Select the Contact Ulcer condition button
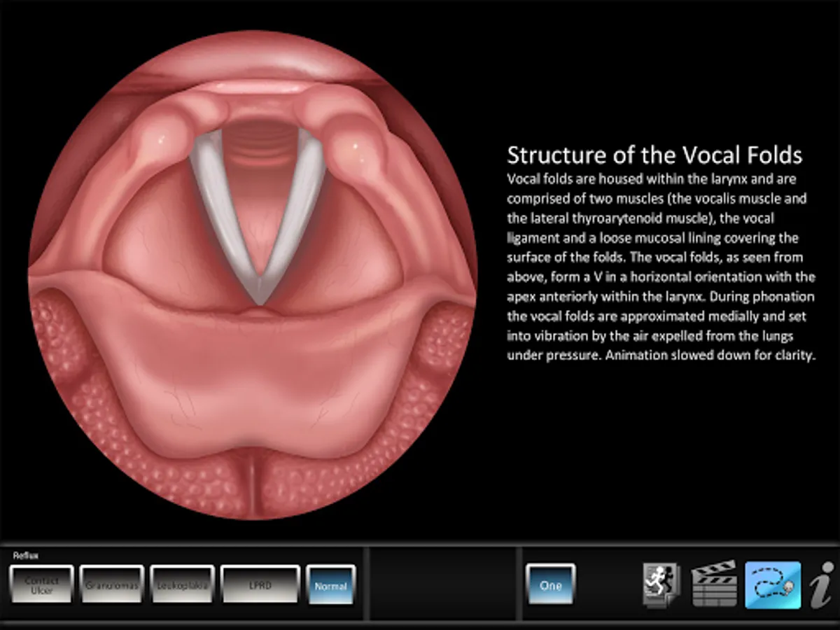Viewport: 840px width, 630px height. click(x=41, y=584)
